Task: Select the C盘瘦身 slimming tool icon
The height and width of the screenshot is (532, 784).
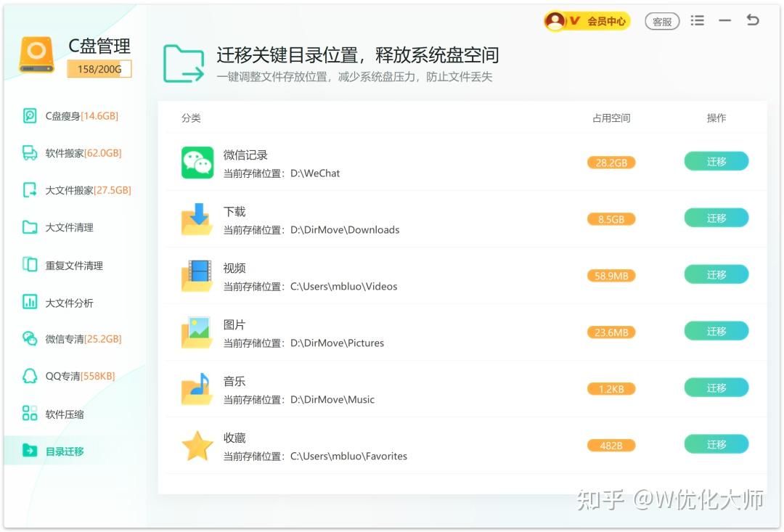Action: point(30,115)
